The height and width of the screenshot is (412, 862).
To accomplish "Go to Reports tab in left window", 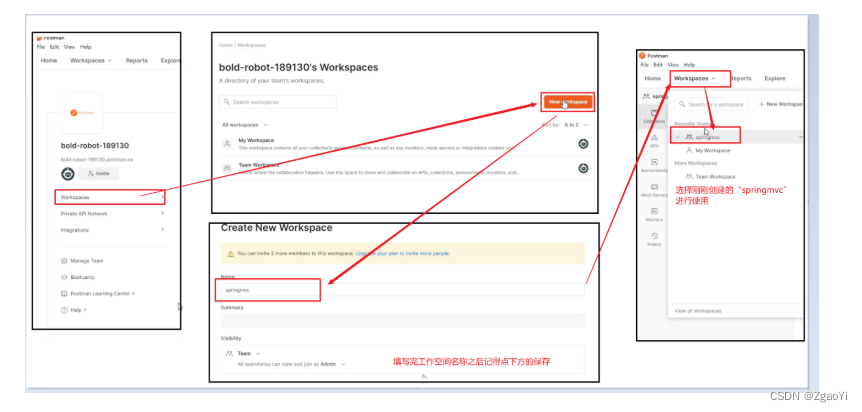I will click(136, 61).
